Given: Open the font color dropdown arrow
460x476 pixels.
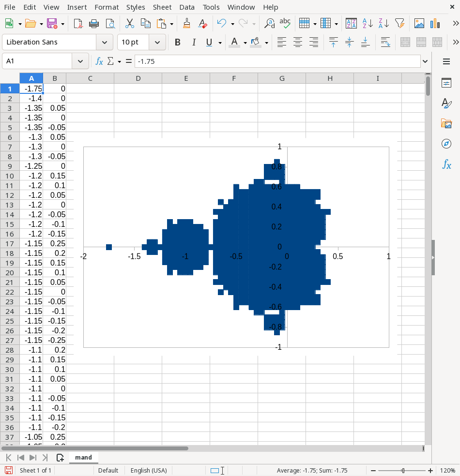Looking at the screenshot, I should click(245, 43).
